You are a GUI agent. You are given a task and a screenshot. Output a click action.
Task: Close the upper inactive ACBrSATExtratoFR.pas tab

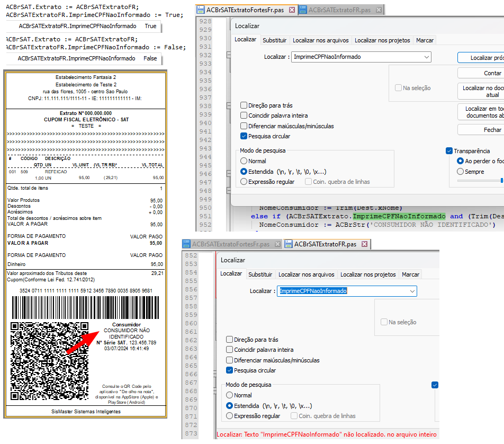point(379,10)
